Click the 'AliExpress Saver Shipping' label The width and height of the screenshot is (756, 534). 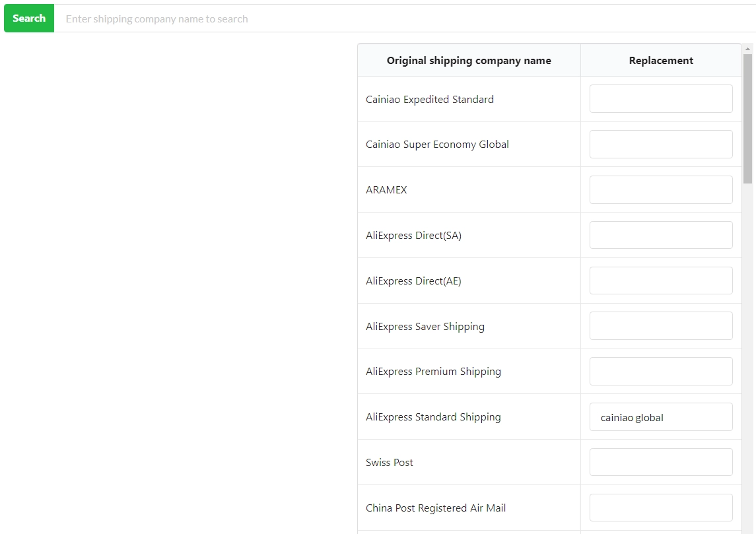[425, 327]
